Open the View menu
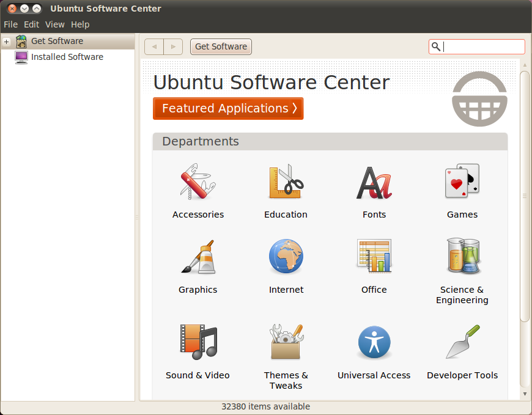Viewport: 532px width, 415px height. pos(55,24)
